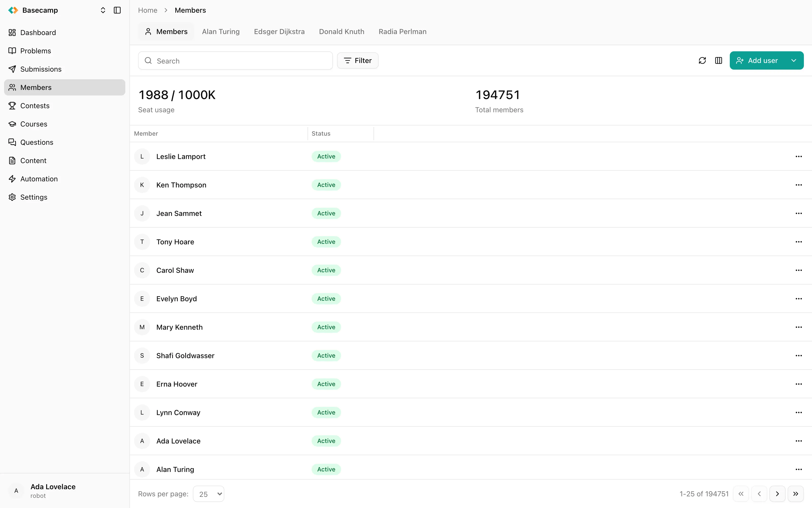Open the Filter options

point(358,60)
